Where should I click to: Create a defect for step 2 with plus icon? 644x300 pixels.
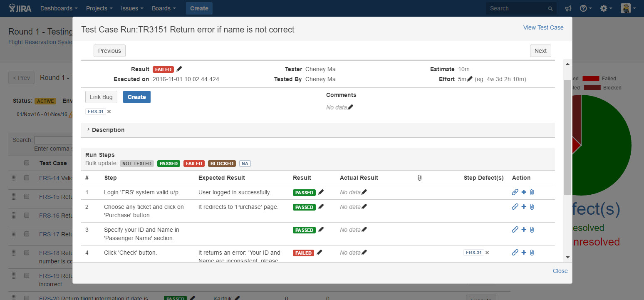[x=524, y=207]
